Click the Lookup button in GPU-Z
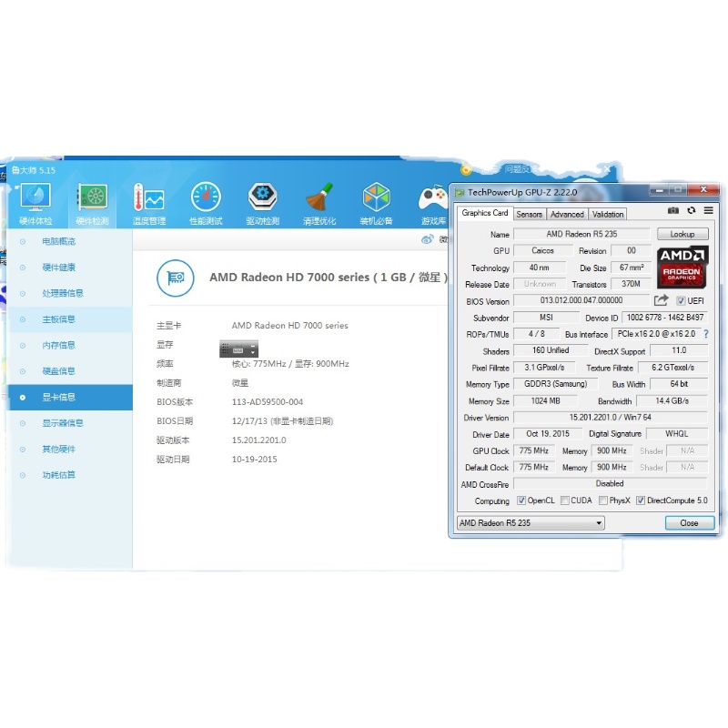728x728 pixels. (x=682, y=234)
